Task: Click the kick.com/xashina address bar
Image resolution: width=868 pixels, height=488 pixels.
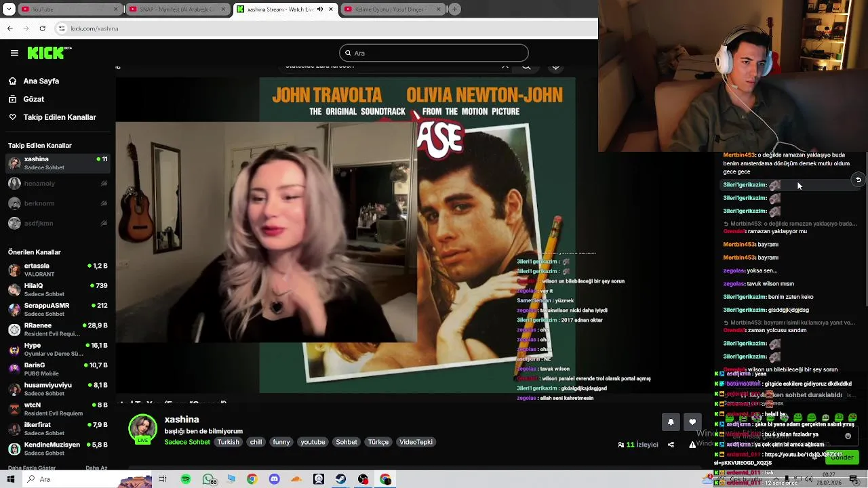Action: [x=325, y=28]
